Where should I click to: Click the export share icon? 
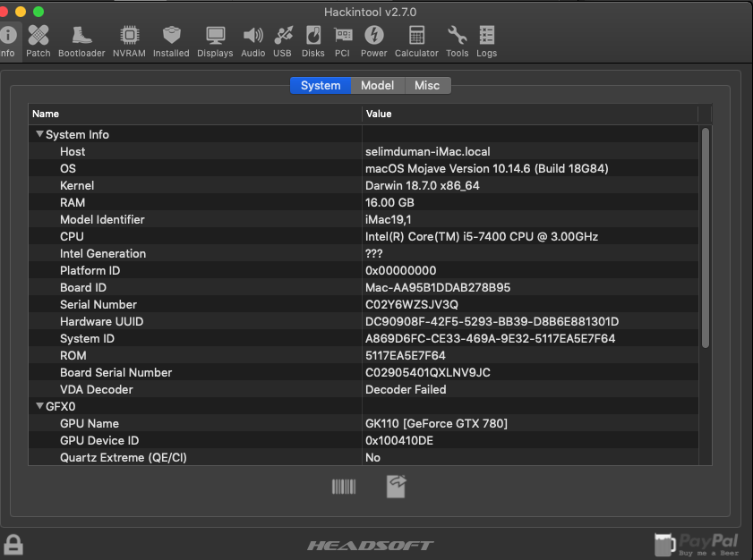pyautogui.click(x=396, y=487)
